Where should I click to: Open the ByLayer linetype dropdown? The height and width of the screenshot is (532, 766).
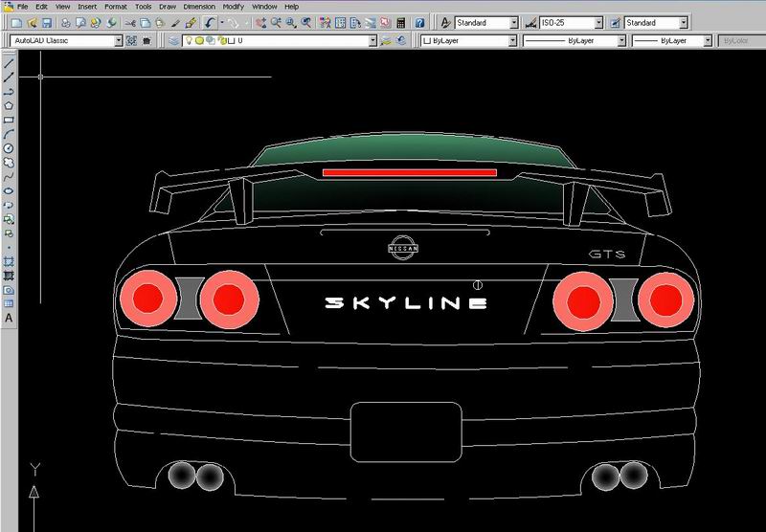(620, 41)
